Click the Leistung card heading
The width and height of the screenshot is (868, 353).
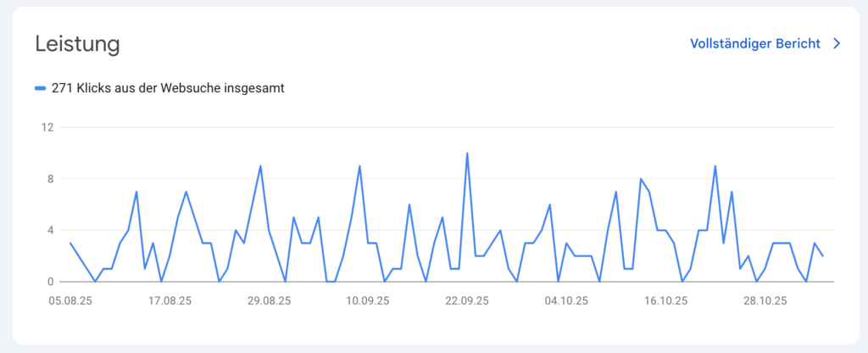[x=77, y=44]
